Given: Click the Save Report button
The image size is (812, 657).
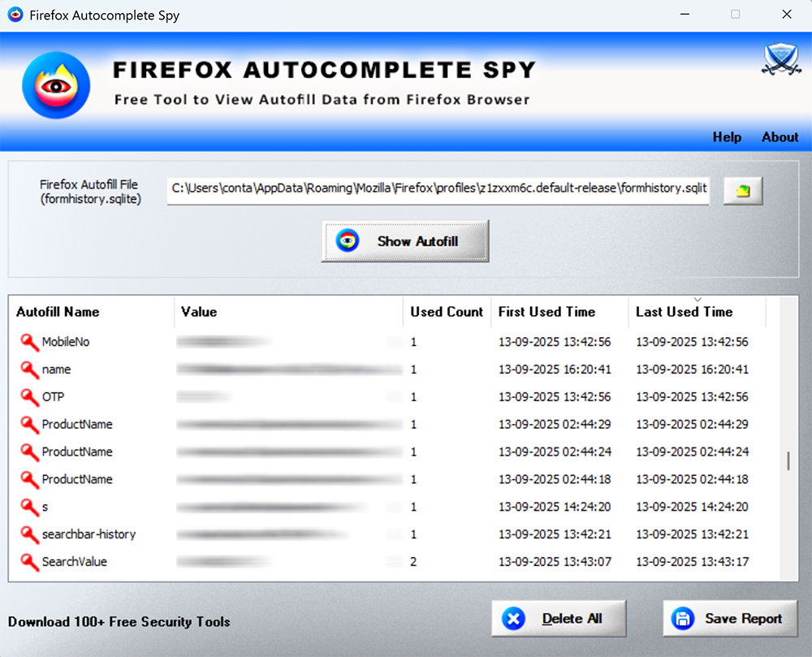Looking at the screenshot, I should 729,618.
